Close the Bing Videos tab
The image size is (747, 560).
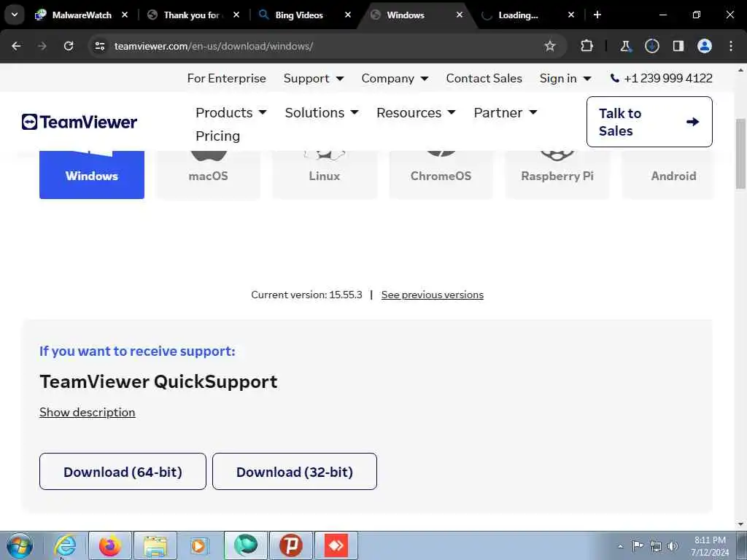point(348,15)
